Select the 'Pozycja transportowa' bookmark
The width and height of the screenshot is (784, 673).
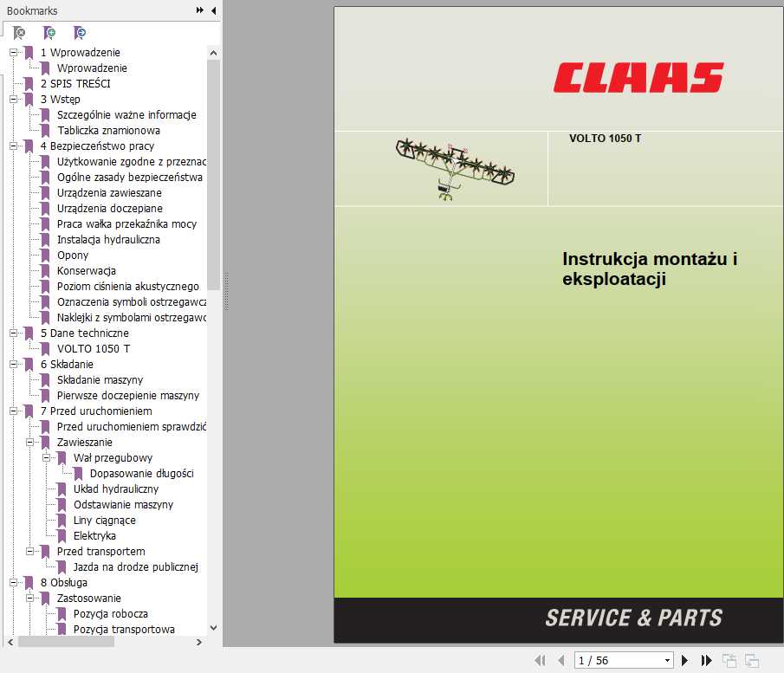pyautogui.click(x=124, y=629)
